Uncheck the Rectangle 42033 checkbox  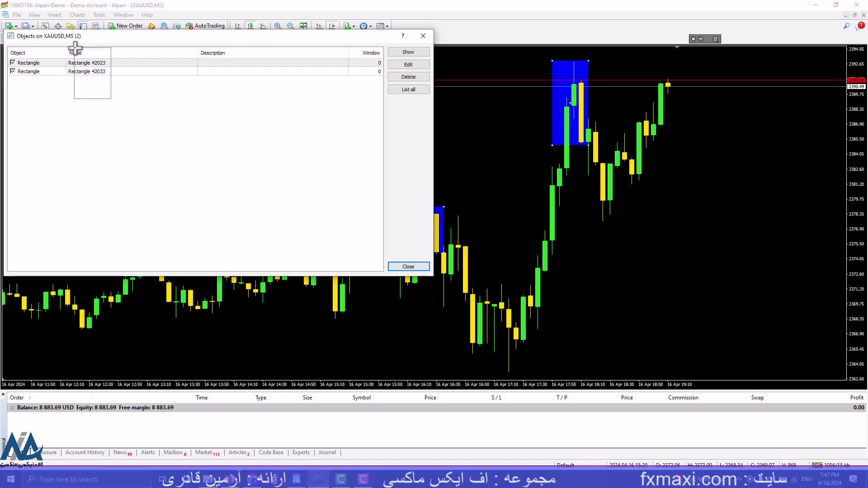[x=13, y=71]
